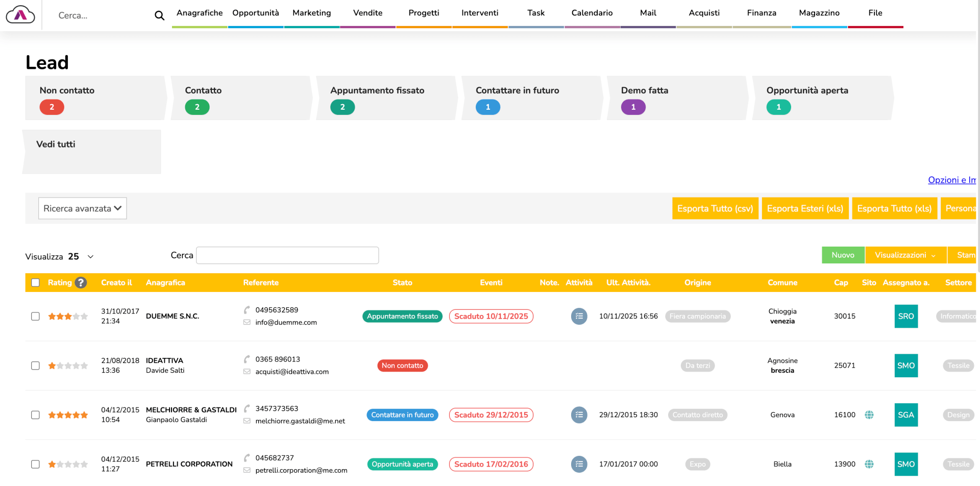This screenshot has height=486, width=980.
Task: Open activity list icon for MELCHIORRE & GASTALDI
Action: pos(579,415)
